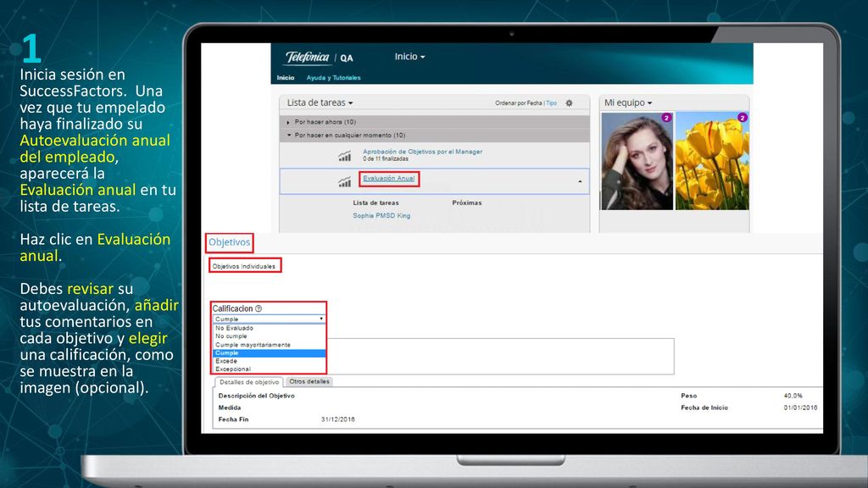868x488 pixels.
Task: Click the Peso label
Action: pyautogui.click(x=688, y=396)
